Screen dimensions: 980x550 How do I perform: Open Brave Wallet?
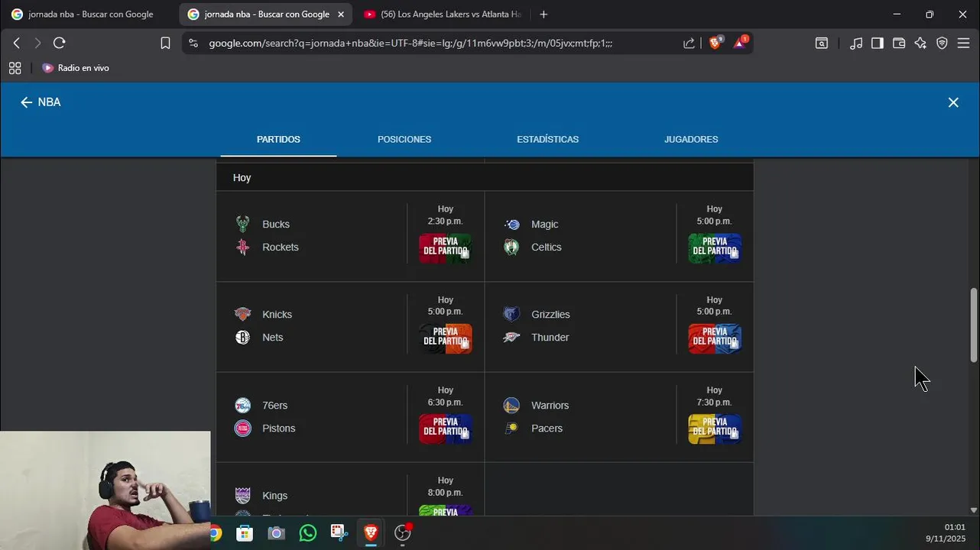pos(899,44)
